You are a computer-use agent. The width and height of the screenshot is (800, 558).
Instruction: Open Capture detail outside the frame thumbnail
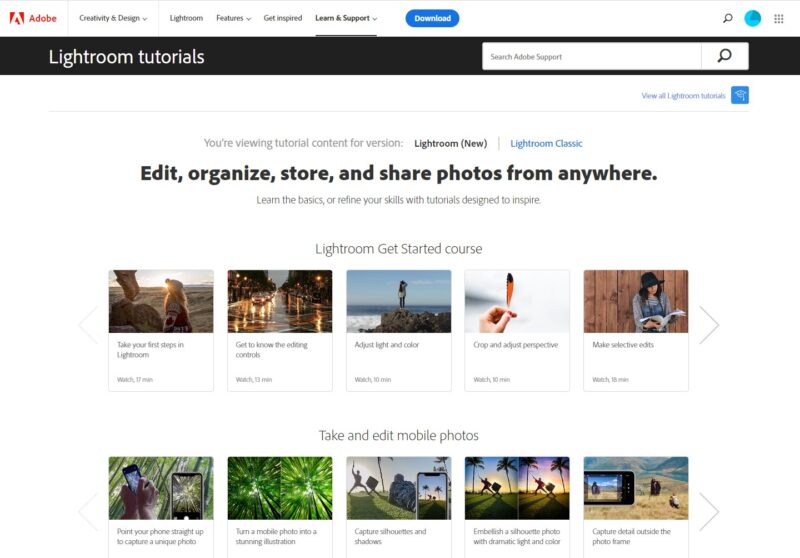pos(636,488)
